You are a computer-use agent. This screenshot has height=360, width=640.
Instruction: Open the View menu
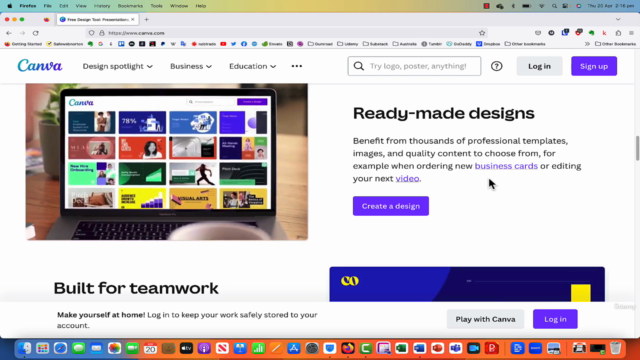[81, 6]
